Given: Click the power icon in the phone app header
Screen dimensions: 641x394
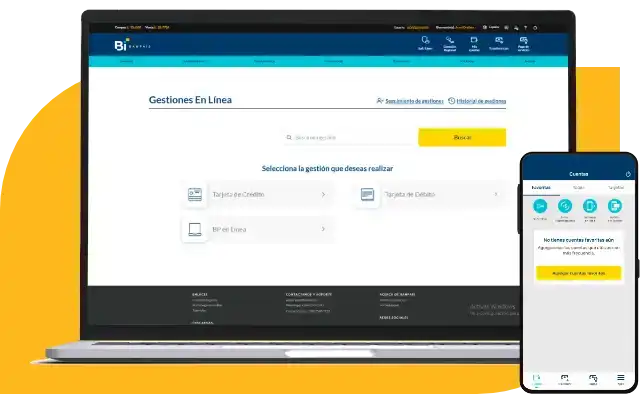Looking at the screenshot, I should (628, 174).
